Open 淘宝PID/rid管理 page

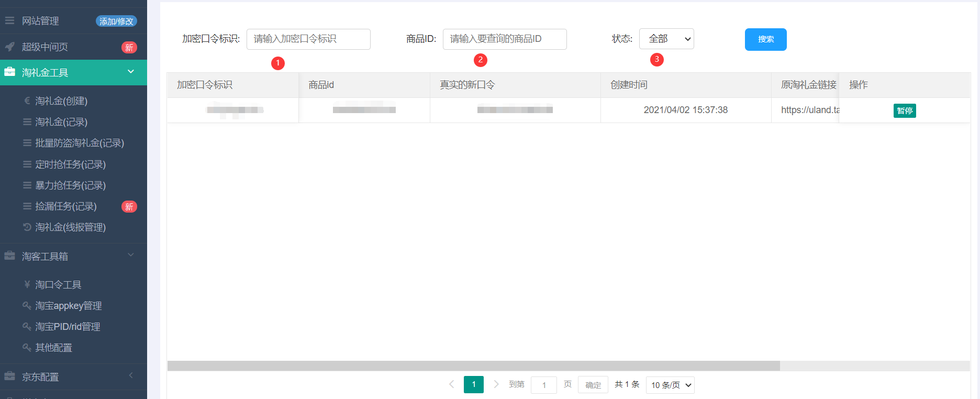point(68,327)
